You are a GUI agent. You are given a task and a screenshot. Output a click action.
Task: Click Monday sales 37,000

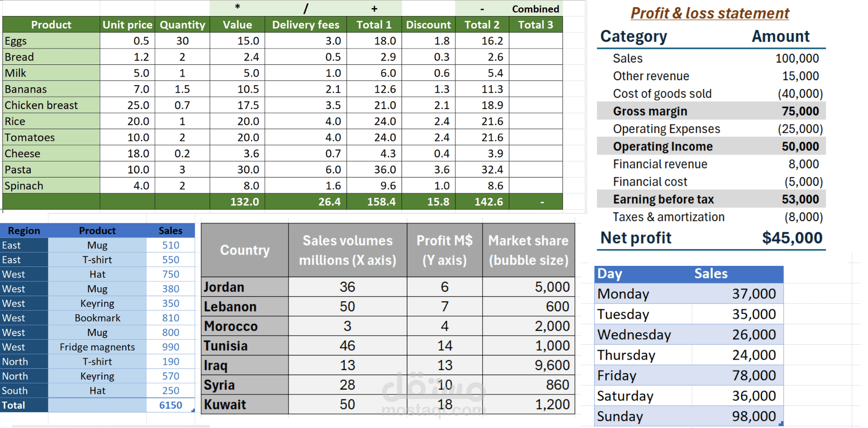coord(738,294)
